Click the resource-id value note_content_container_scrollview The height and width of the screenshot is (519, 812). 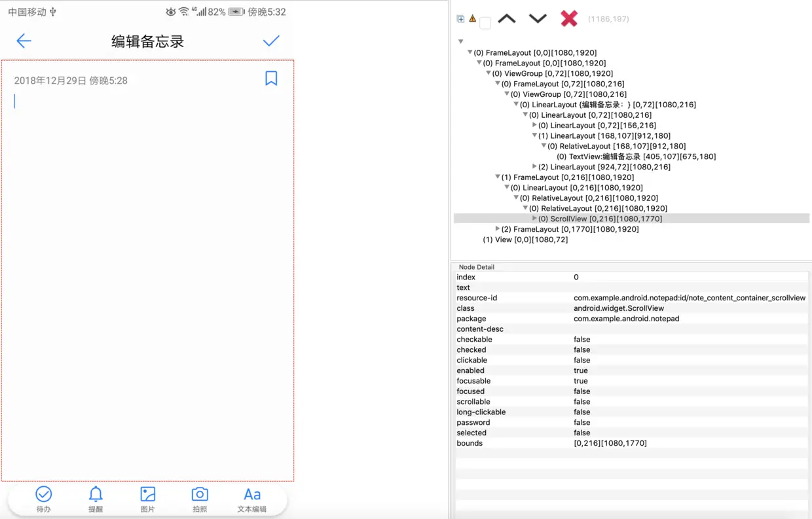pos(690,298)
